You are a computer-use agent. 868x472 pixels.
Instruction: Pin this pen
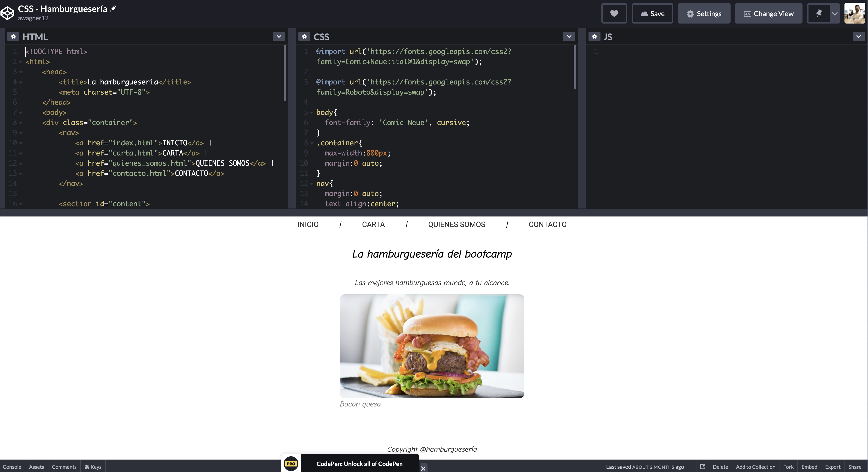[x=818, y=13]
